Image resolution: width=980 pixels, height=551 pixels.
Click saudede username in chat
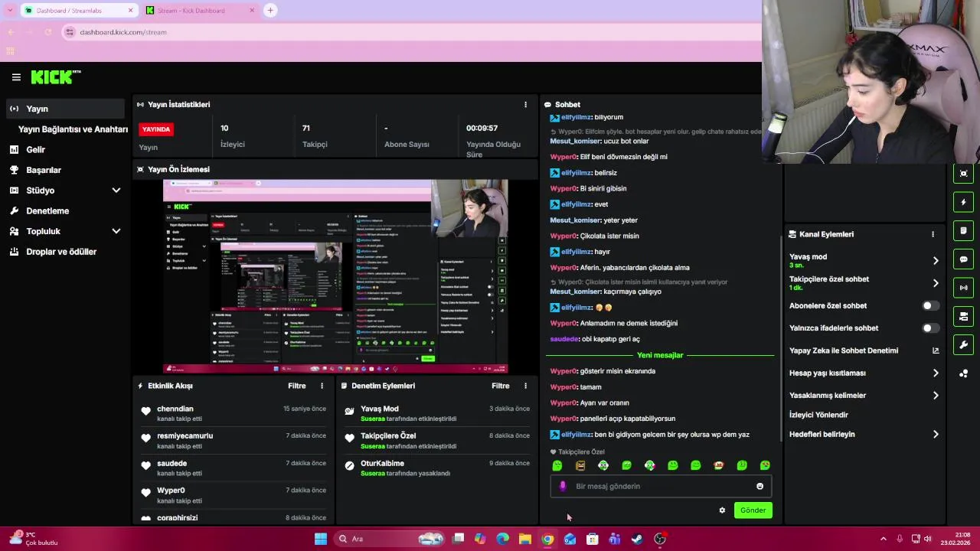click(564, 339)
